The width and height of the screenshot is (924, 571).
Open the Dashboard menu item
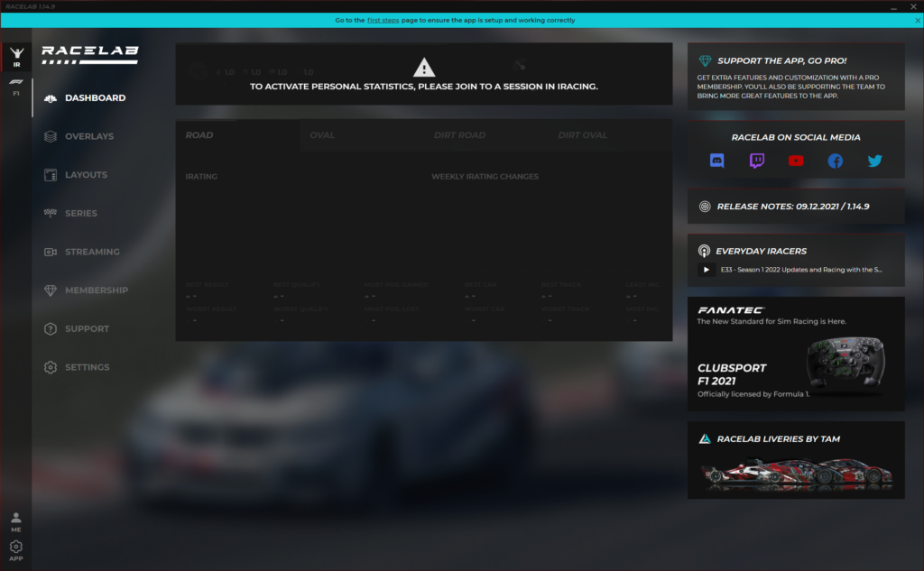(x=96, y=98)
